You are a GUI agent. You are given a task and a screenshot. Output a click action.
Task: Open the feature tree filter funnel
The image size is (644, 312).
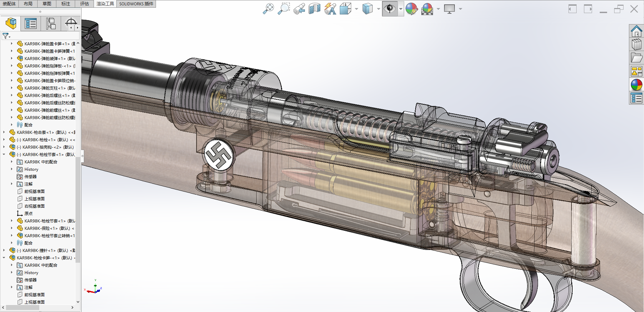coord(6,36)
